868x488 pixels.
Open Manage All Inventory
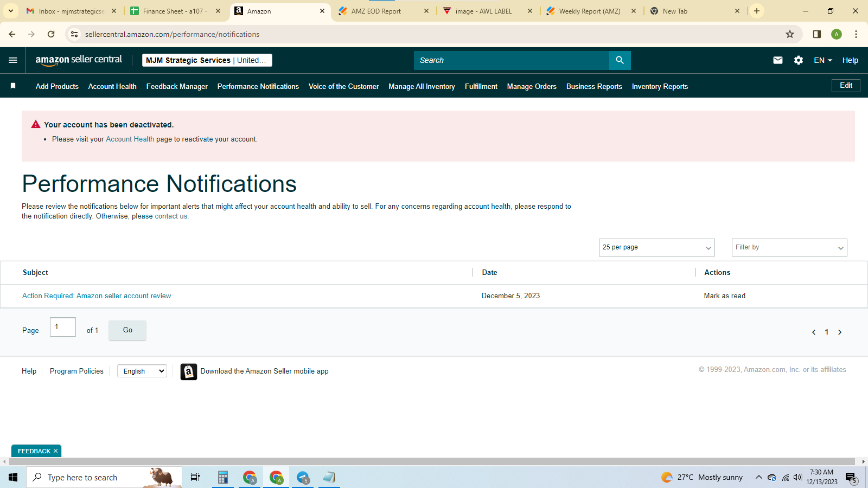point(422,86)
